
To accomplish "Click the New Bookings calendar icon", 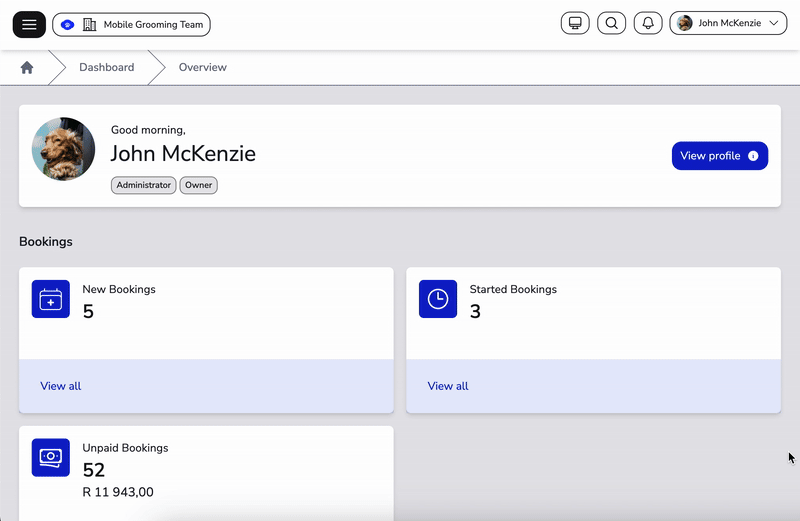I will pos(51,299).
